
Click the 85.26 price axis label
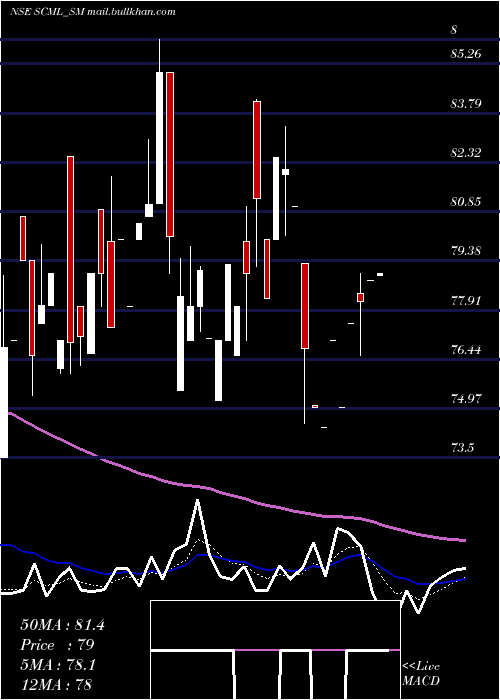[x=467, y=54]
